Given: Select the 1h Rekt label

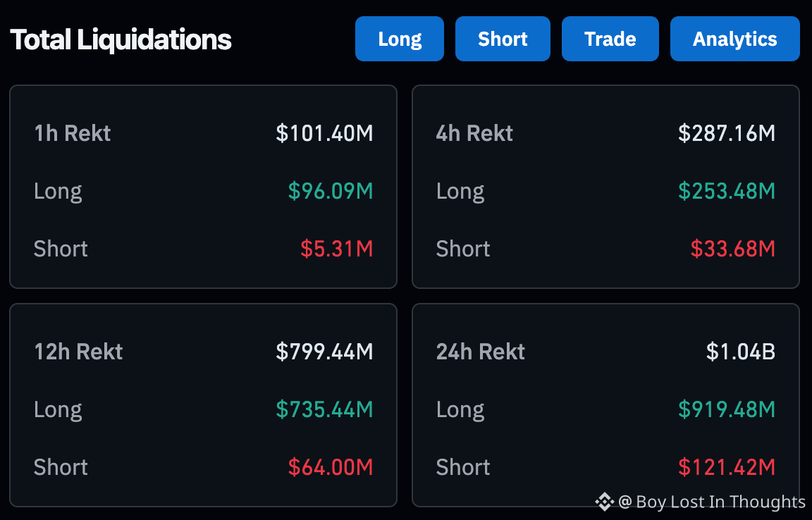Looking at the screenshot, I should (x=73, y=133).
